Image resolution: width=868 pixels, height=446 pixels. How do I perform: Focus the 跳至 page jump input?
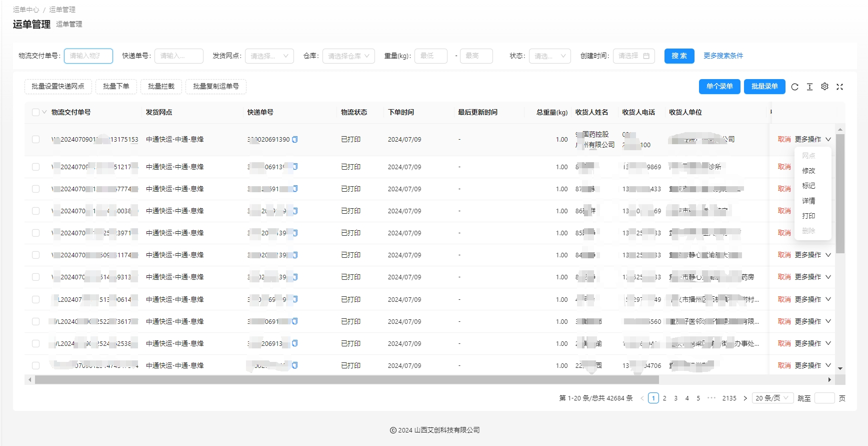(824, 398)
